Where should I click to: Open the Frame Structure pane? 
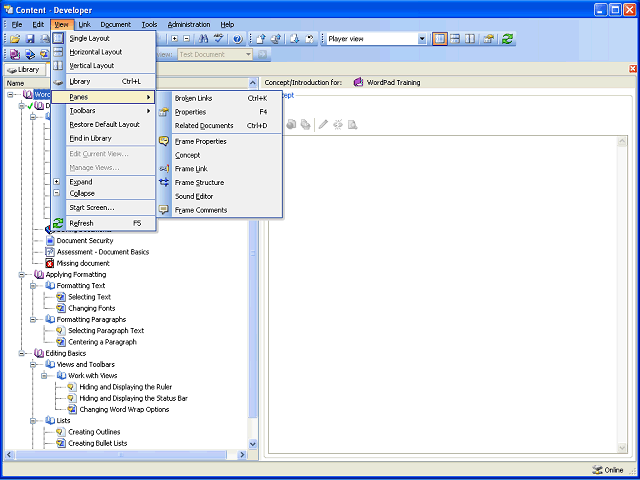tap(220, 182)
